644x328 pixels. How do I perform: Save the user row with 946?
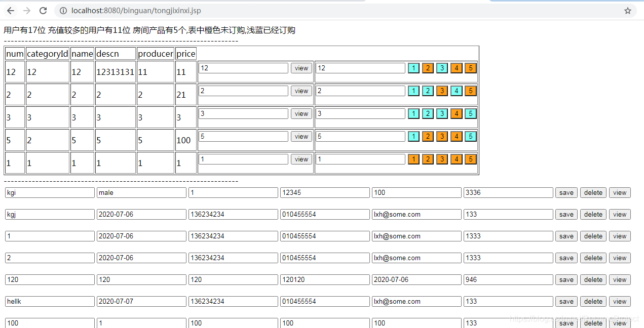point(566,280)
